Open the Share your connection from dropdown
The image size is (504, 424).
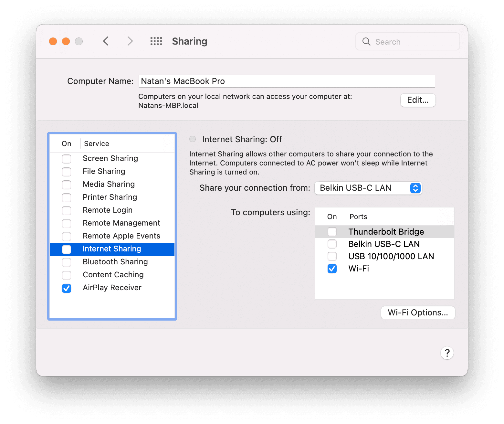tap(368, 188)
